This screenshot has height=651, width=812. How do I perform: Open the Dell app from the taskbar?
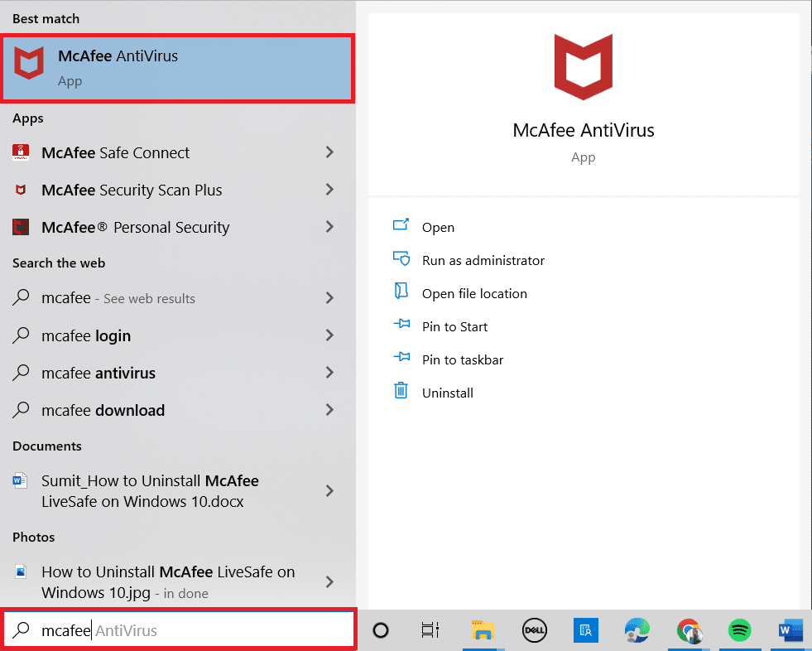(535, 630)
